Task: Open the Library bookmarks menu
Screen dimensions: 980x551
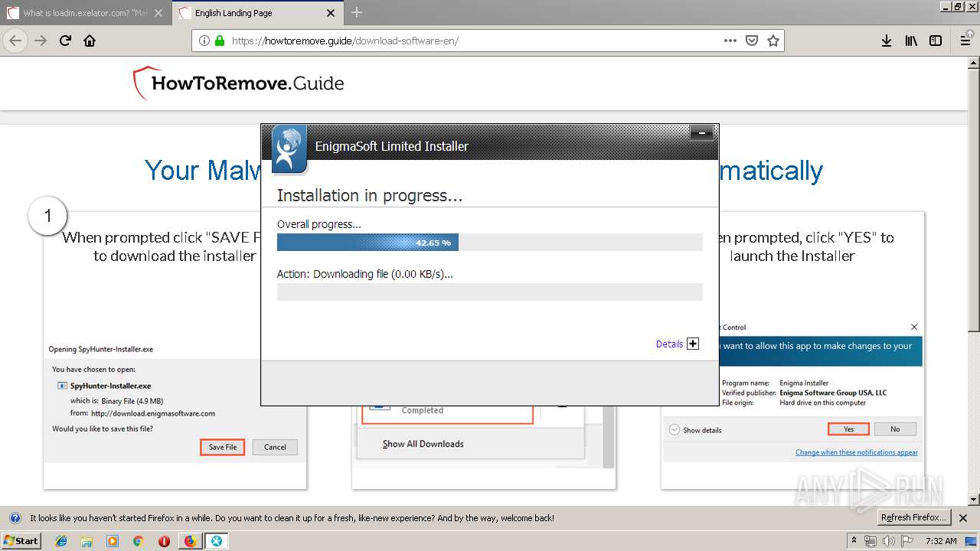Action: [911, 41]
